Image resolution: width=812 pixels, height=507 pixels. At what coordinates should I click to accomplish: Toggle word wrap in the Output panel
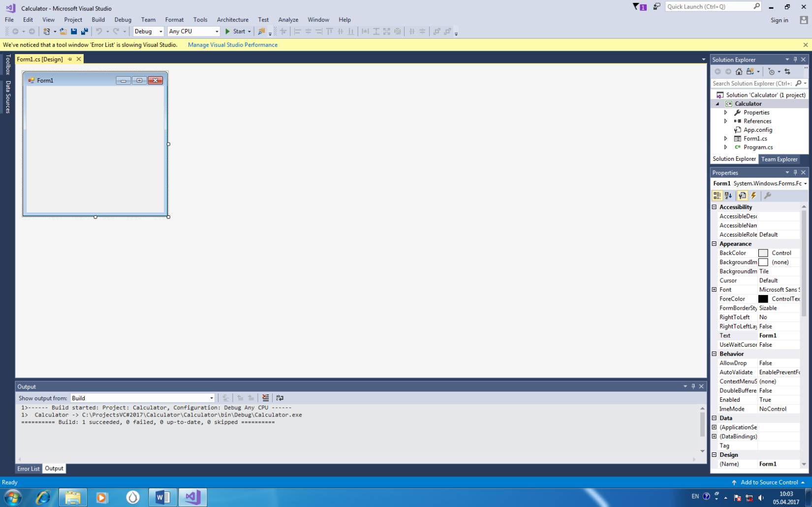tap(280, 398)
